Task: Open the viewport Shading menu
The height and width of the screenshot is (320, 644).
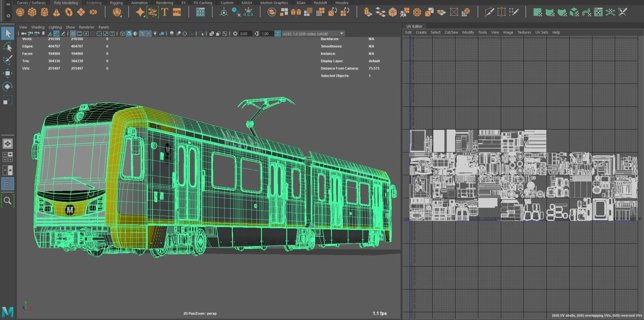Action: click(x=38, y=27)
